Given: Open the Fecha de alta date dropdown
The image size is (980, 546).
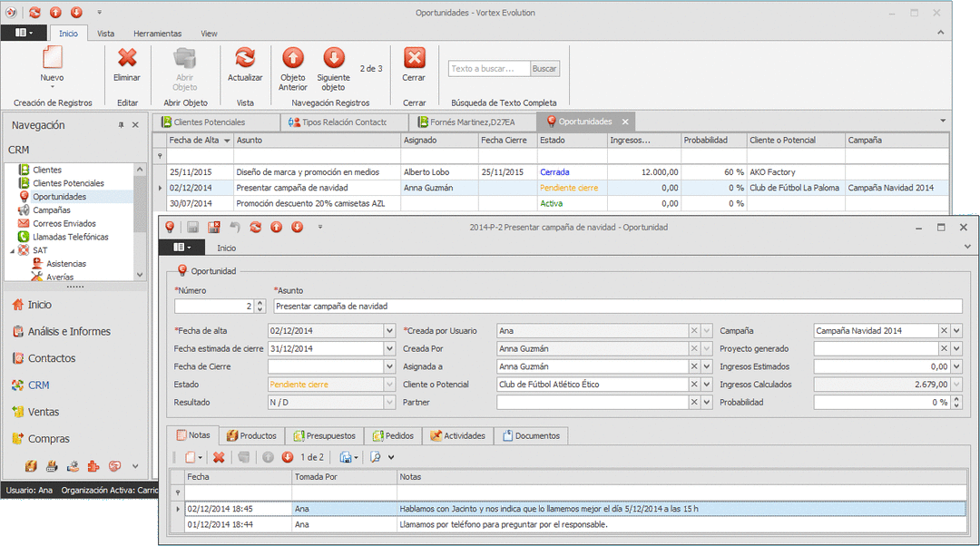Looking at the screenshot, I should (x=390, y=331).
